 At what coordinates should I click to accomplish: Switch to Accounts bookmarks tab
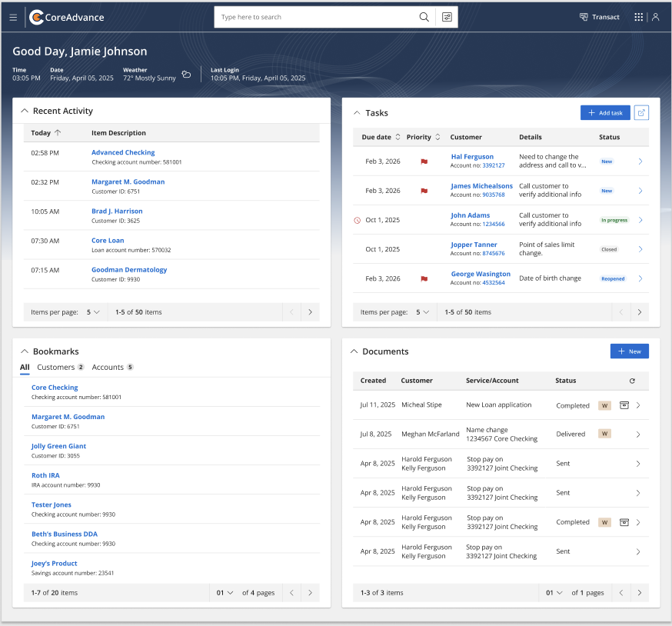[x=113, y=368]
